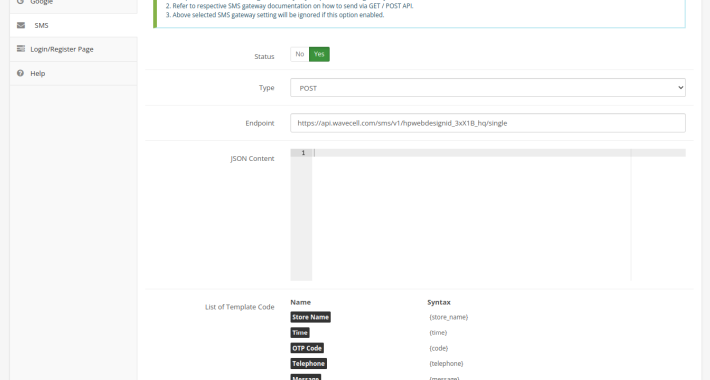Click the {telephone} syntax text
Viewport: 710px width, 380px height.
[x=446, y=364]
